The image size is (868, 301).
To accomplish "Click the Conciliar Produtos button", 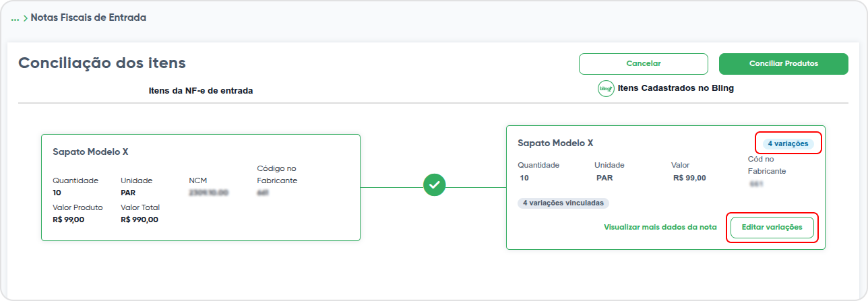I will (x=784, y=63).
